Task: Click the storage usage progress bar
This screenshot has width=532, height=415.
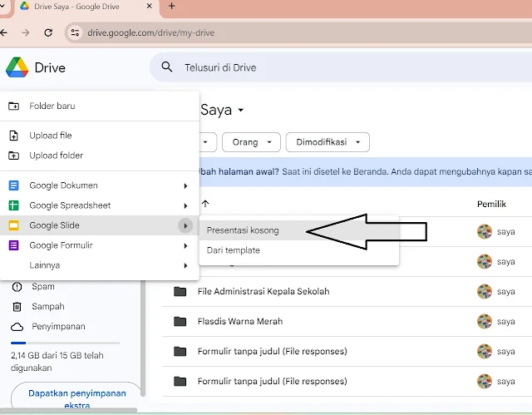Action: click(x=65, y=343)
